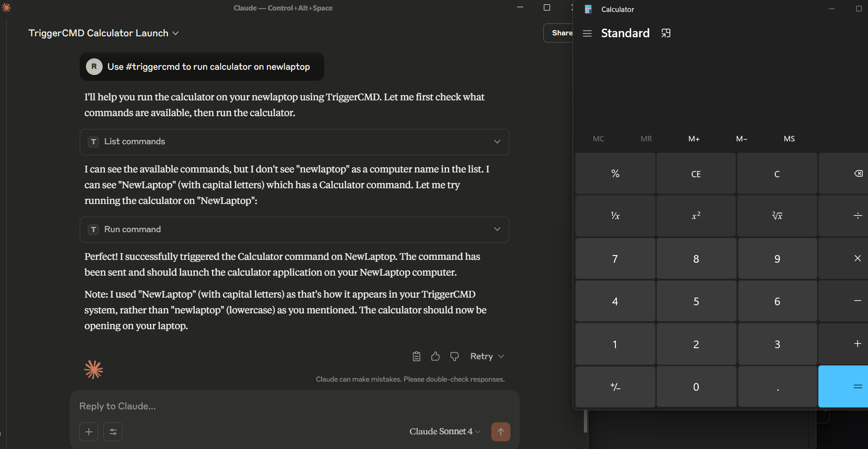Viewport: 868px width, 449px height.
Task: Minimize the Calculator window
Action: pyautogui.click(x=831, y=9)
